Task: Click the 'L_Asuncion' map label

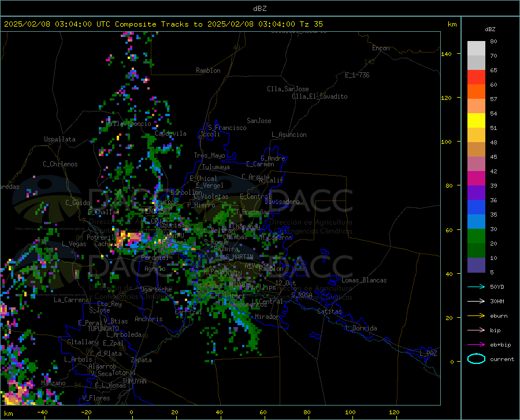Action: click(289, 135)
